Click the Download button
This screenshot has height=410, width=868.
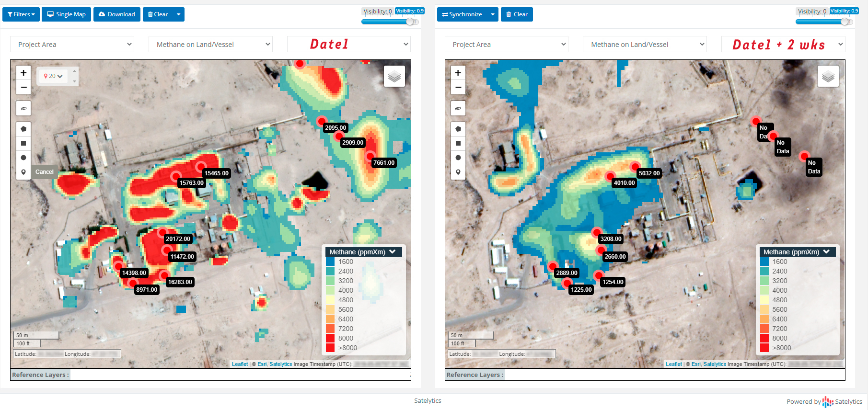117,14
